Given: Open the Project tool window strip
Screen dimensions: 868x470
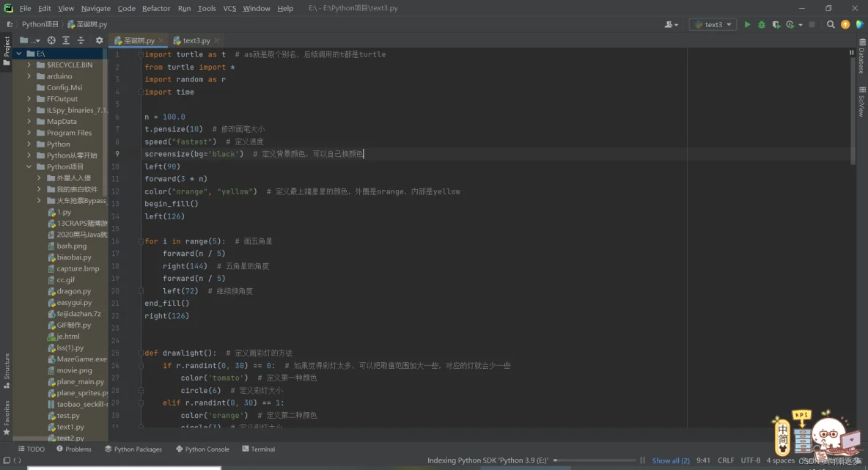Looking at the screenshot, I should [x=7, y=51].
